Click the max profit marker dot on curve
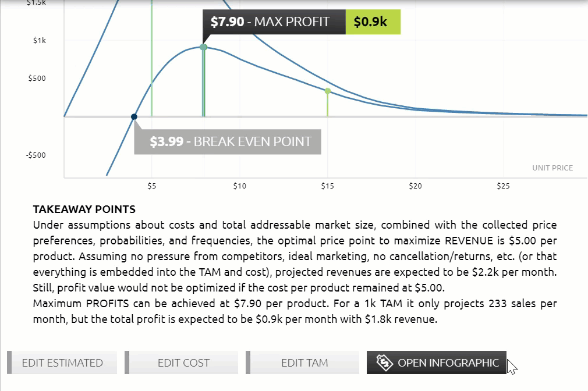The height and width of the screenshot is (391, 588). click(x=203, y=47)
